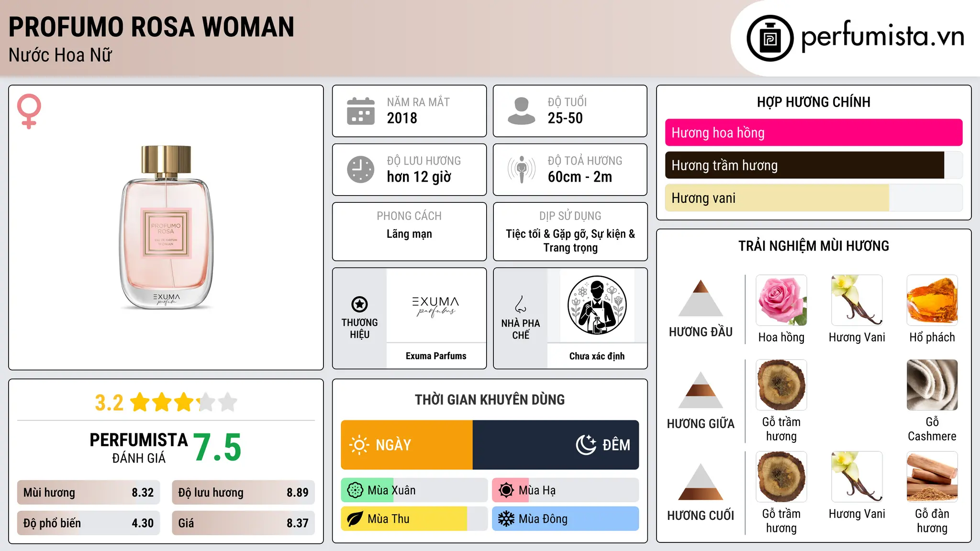Viewport: 980px width, 551px height.
Task: Click the Hương cuối pyramid icon
Action: pyautogui.click(x=701, y=482)
